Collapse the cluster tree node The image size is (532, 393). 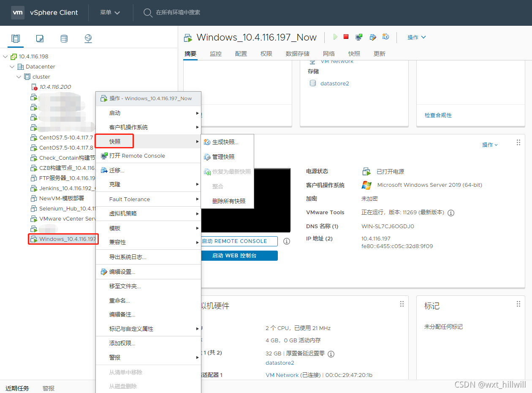pyautogui.click(x=19, y=76)
